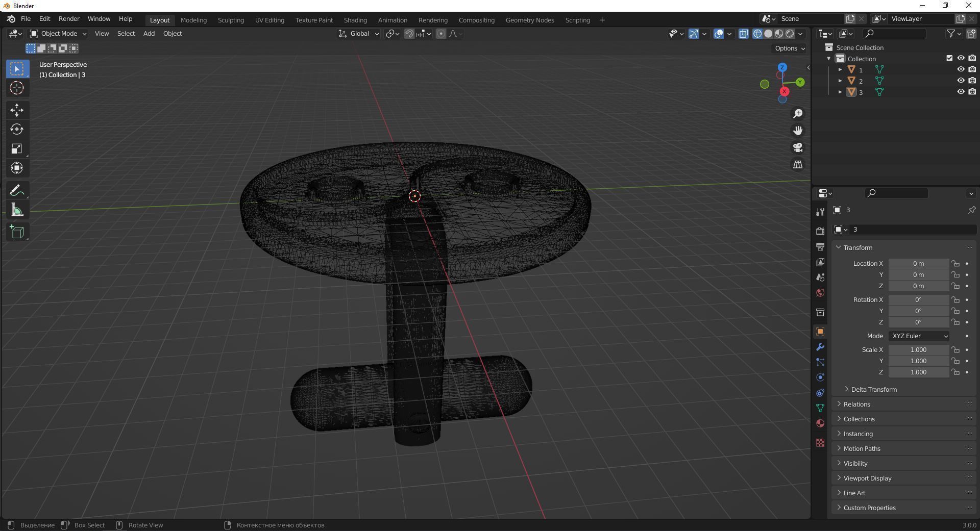Viewport: 980px width, 531px height.
Task: Open the Texture properties tab
Action: tap(820, 443)
